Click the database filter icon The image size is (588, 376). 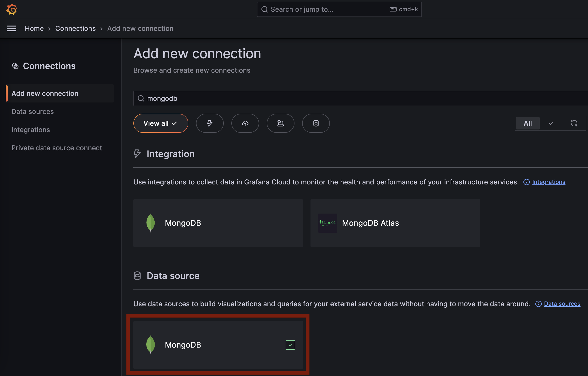click(x=316, y=123)
